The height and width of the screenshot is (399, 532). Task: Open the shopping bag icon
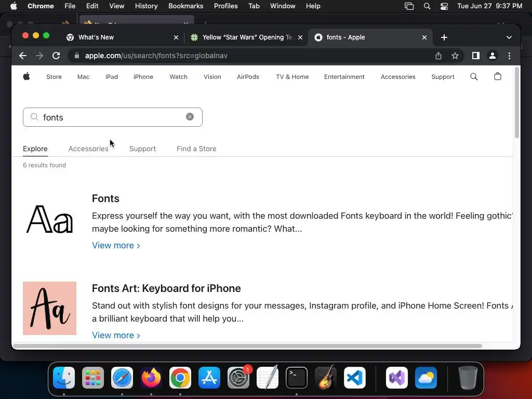click(x=497, y=76)
